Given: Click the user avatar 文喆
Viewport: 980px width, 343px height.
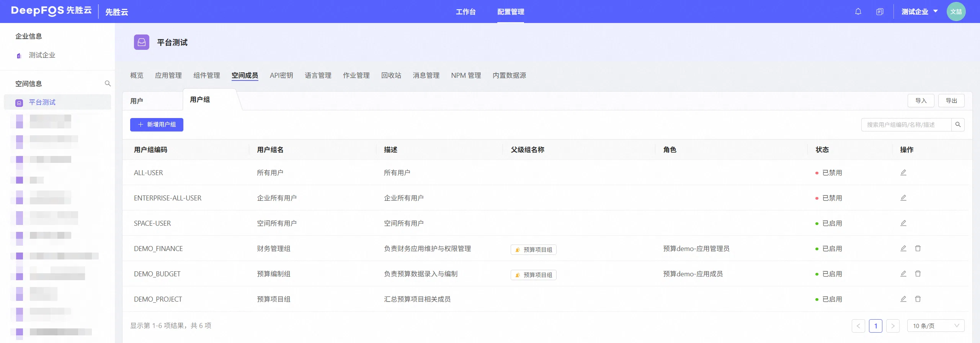Looking at the screenshot, I should tap(956, 11).
